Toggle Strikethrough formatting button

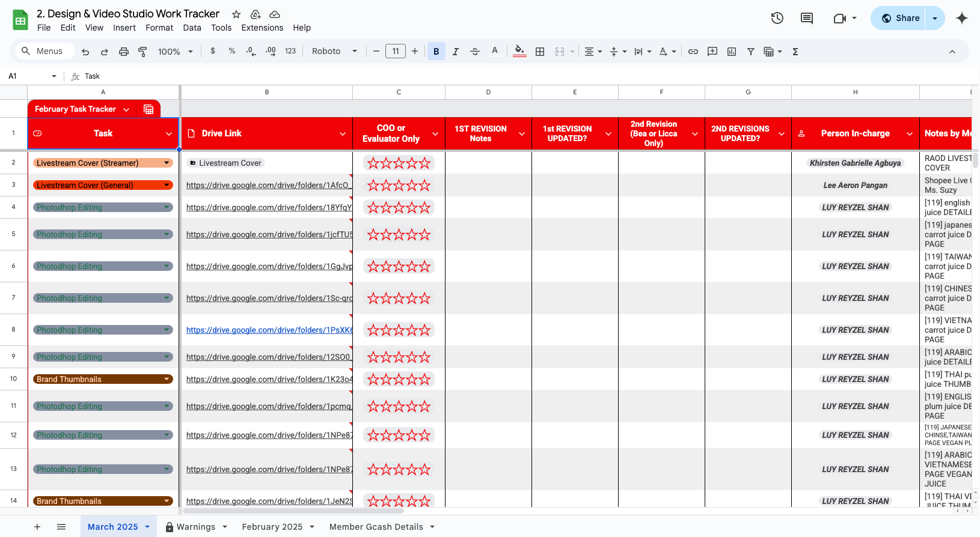click(x=474, y=52)
